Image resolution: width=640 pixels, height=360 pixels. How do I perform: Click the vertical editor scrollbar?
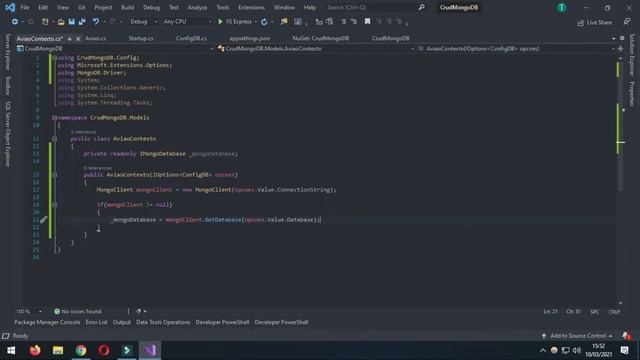[620, 180]
